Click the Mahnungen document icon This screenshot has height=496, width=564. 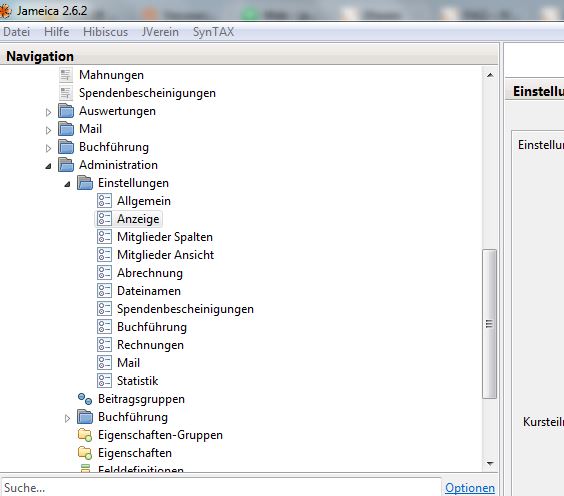pyautogui.click(x=66, y=75)
